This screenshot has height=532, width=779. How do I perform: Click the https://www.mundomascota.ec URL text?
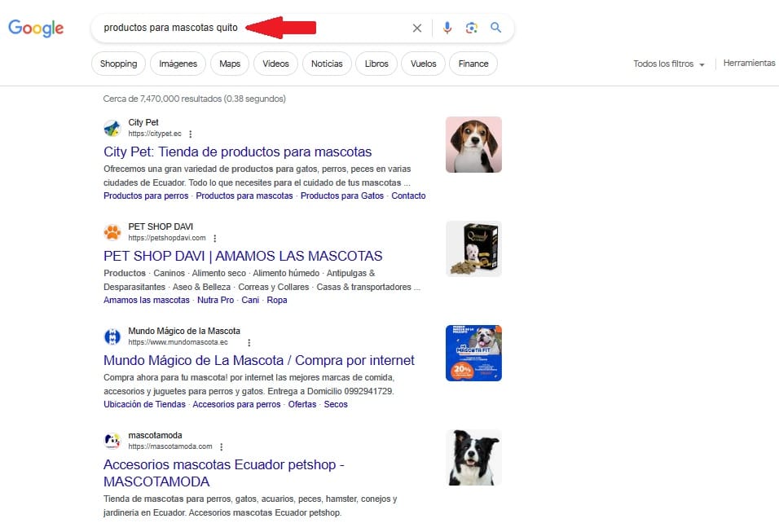click(x=178, y=342)
